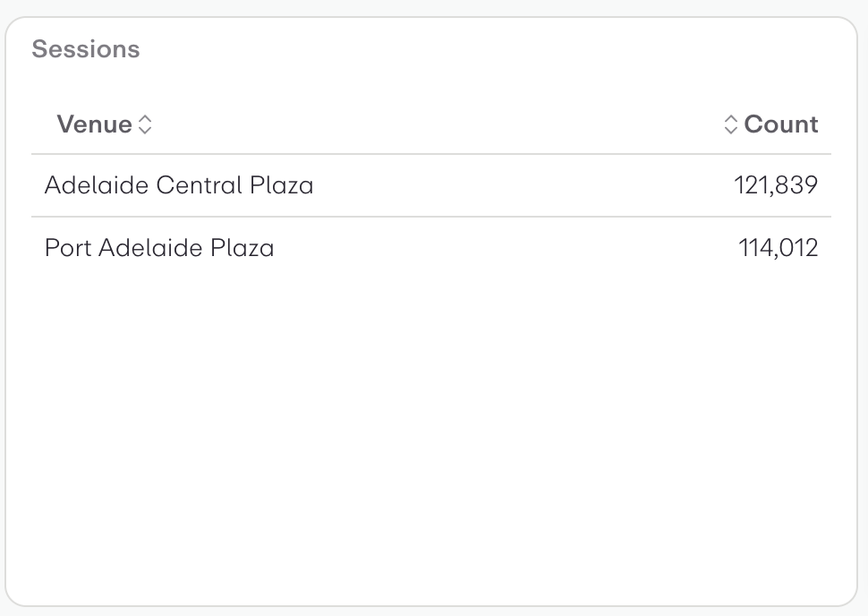Click the blank space between Venue and Count headers
Image resolution: width=868 pixels, height=616 pixels.
[430, 124]
